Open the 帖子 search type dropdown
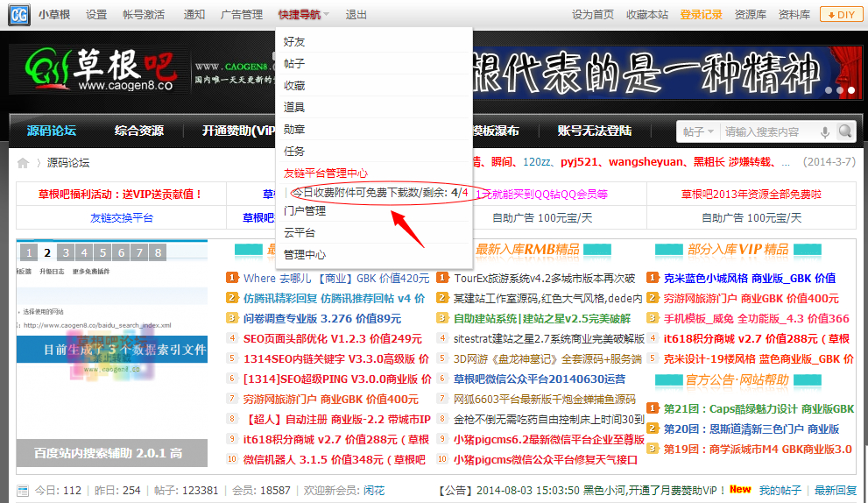This screenshot has width=868, height=503. click(x=697, y=131)
